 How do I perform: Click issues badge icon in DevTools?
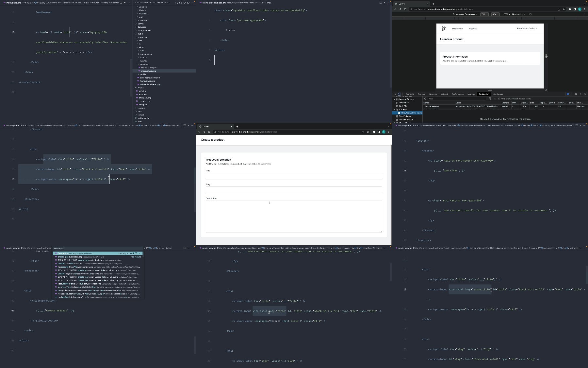[568, 94]
